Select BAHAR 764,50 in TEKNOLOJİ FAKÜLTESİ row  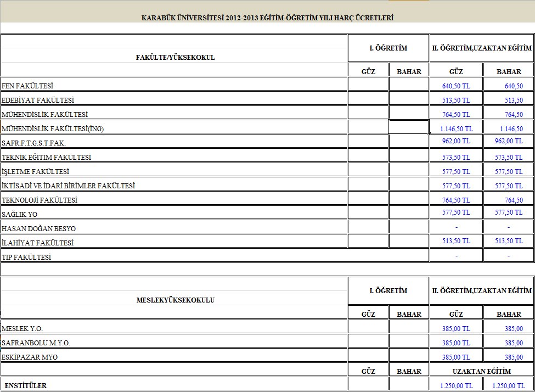514,200
